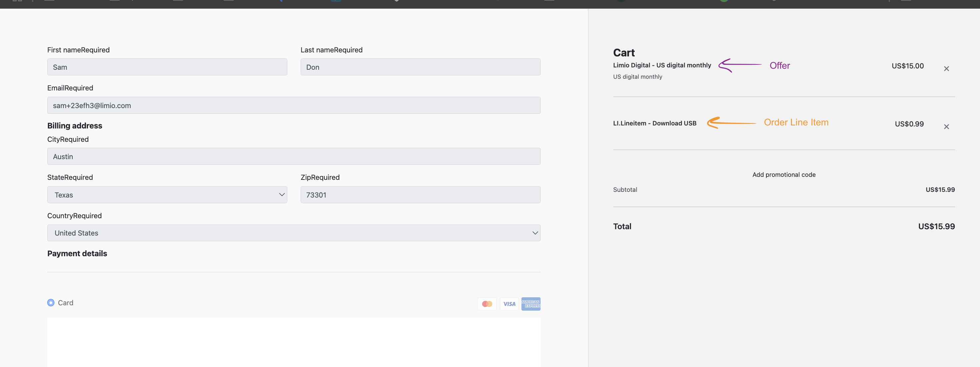Click the State dropdown chevron arrow

point(282,195)
